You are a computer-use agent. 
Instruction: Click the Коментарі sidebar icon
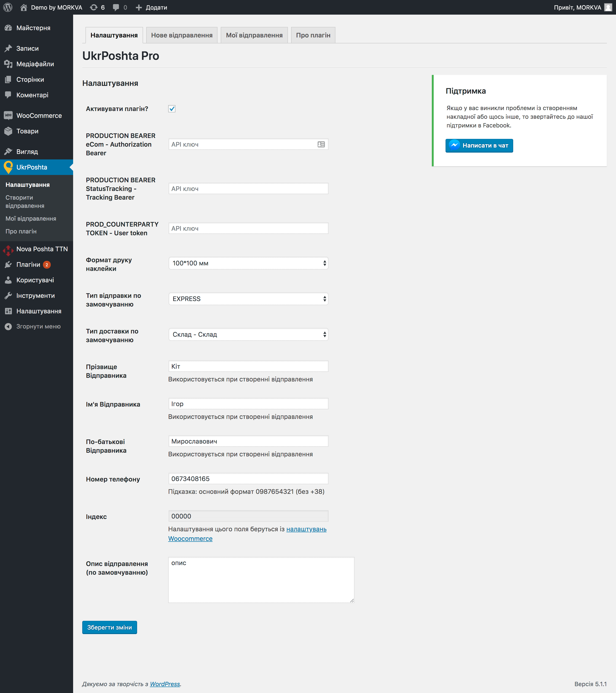(8, 95)
